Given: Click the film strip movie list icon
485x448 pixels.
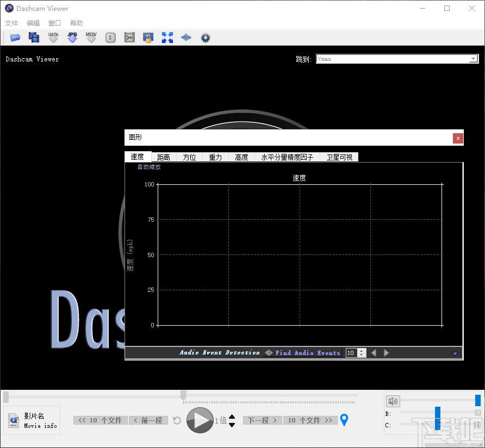Looking at the screenshot, I should 34,38.
